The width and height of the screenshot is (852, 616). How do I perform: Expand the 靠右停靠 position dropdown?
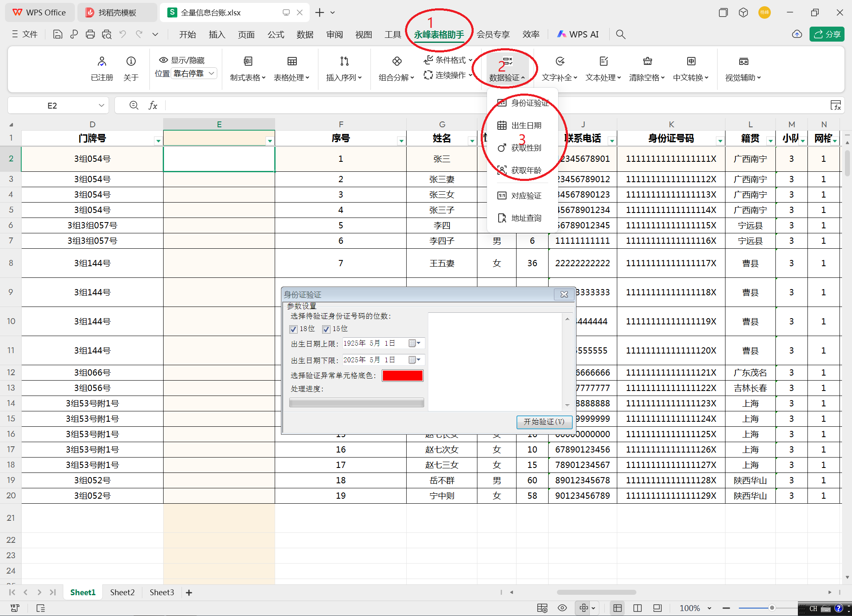211,74
